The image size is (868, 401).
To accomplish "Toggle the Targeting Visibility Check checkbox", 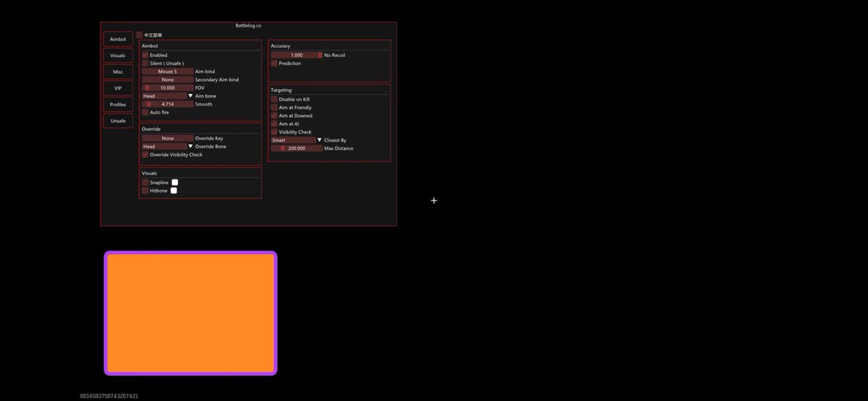I will tap(274, 132).
